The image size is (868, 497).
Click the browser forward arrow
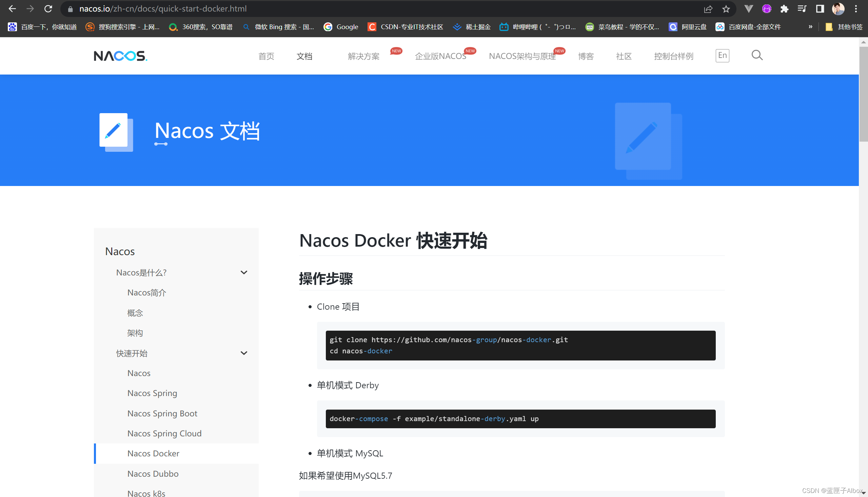(x=31, y=9)
